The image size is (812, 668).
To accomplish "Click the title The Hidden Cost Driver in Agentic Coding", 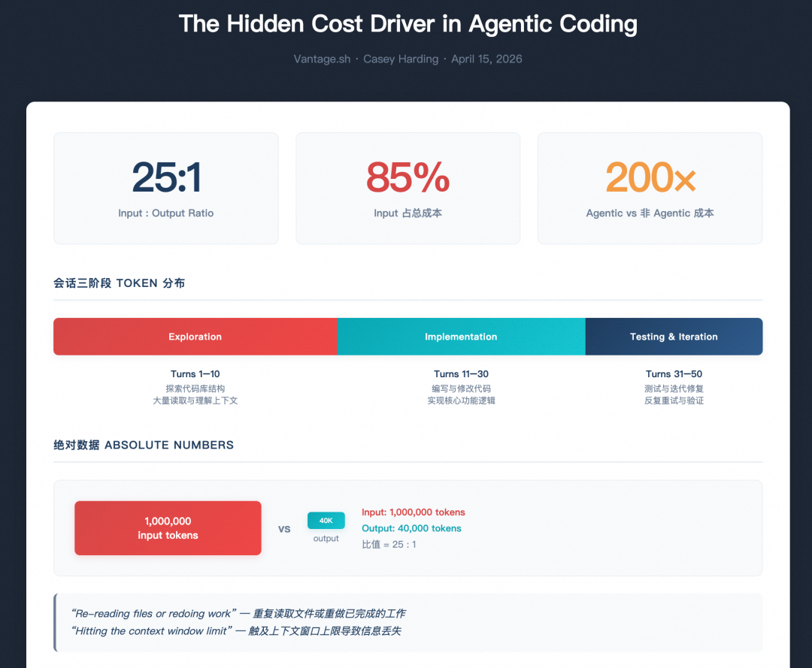I will [408, 24].
